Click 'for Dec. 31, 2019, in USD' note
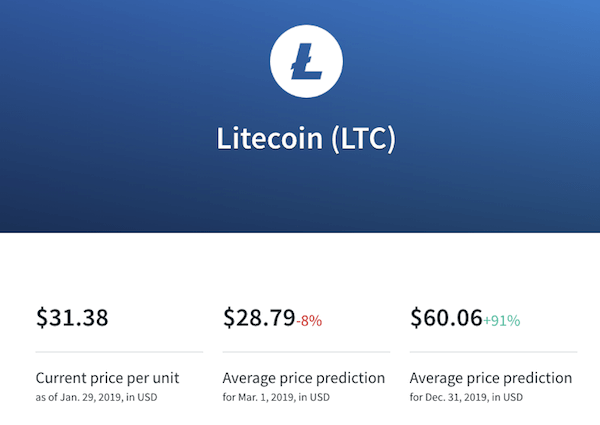Screen dimensions: 600x425 tap(466, 397)
